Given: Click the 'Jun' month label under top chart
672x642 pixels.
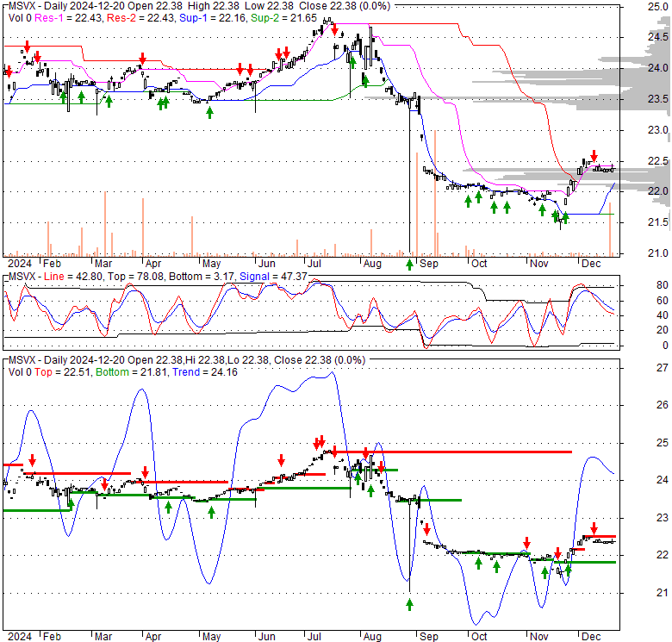Looking at the screenshot, I should tap(266, 264).
